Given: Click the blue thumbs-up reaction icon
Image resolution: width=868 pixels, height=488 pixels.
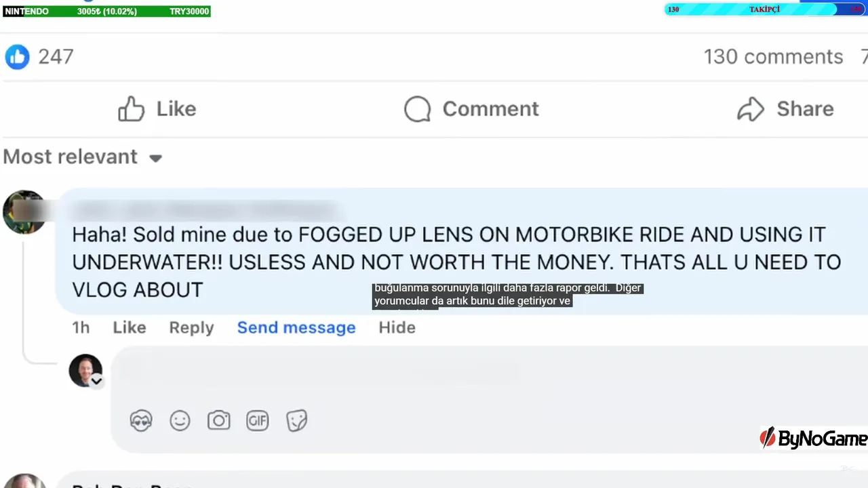Looking at the screenshot, I should pos(18,57).
